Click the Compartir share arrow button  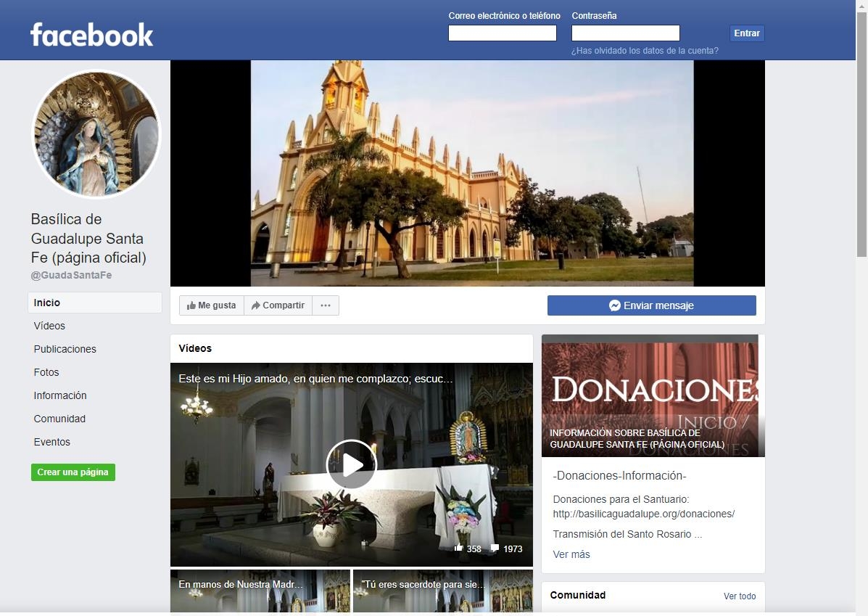tap(278, 305)
